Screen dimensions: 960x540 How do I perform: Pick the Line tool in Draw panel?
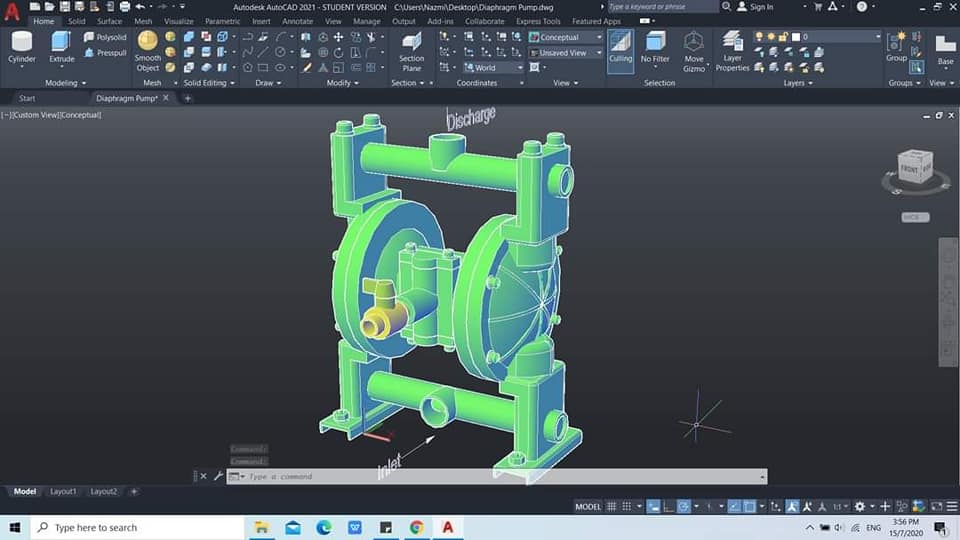tap(263, 53)
